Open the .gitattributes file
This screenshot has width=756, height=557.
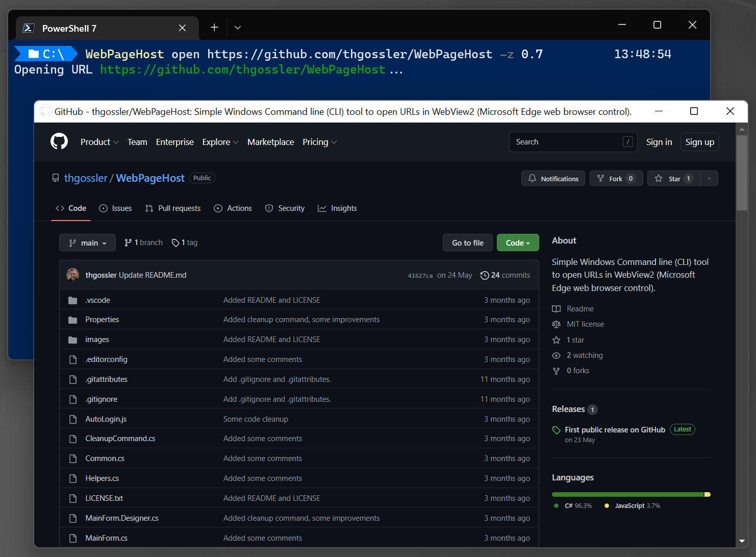click(x=106, y=379)
